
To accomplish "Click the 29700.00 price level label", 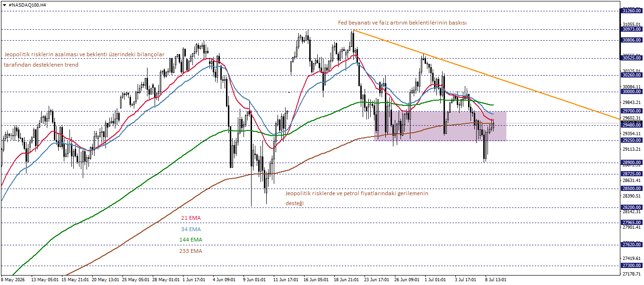I will coord(632,111).
